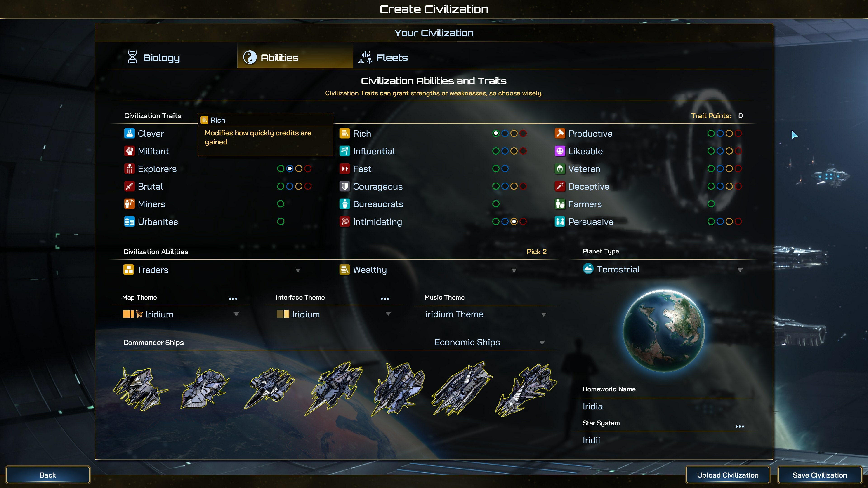868x488 pixels.
Task: Switch to the Fleets tab
Action: 383,57
